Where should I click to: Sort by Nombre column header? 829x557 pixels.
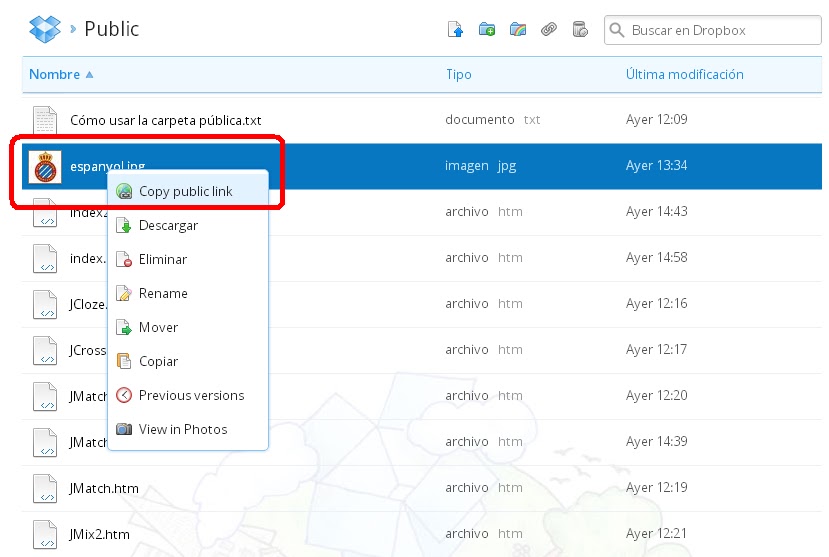tap(54, 75)
